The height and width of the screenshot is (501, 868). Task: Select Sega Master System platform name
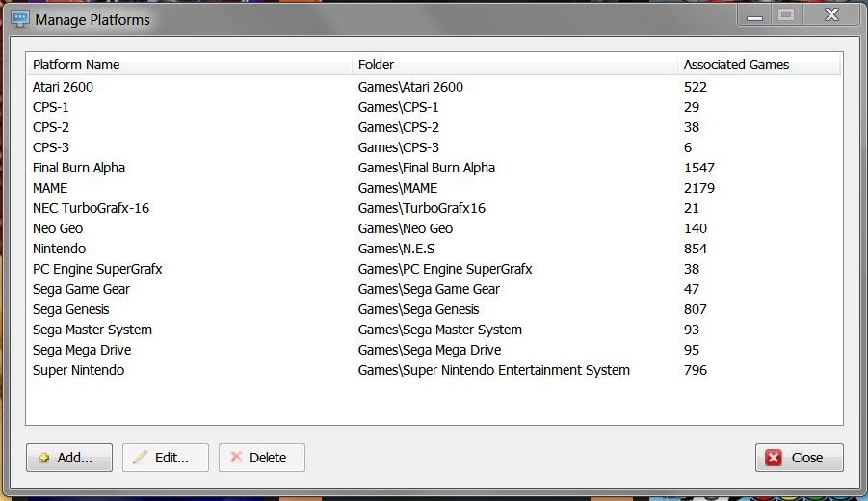pyautogui.click(x=92, y=330)
